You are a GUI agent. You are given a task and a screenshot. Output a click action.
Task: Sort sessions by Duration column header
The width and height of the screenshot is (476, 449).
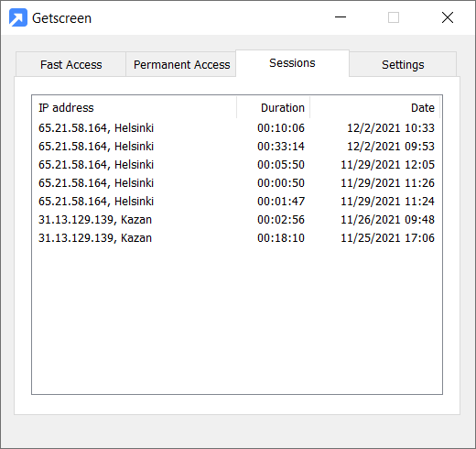coord(274,107)
